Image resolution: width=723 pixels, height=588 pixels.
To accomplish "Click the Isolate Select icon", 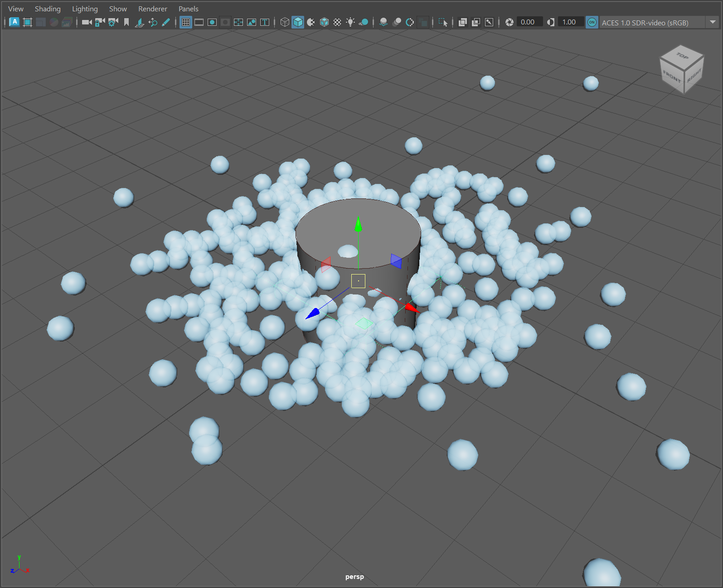I will (x=443, y=22).
